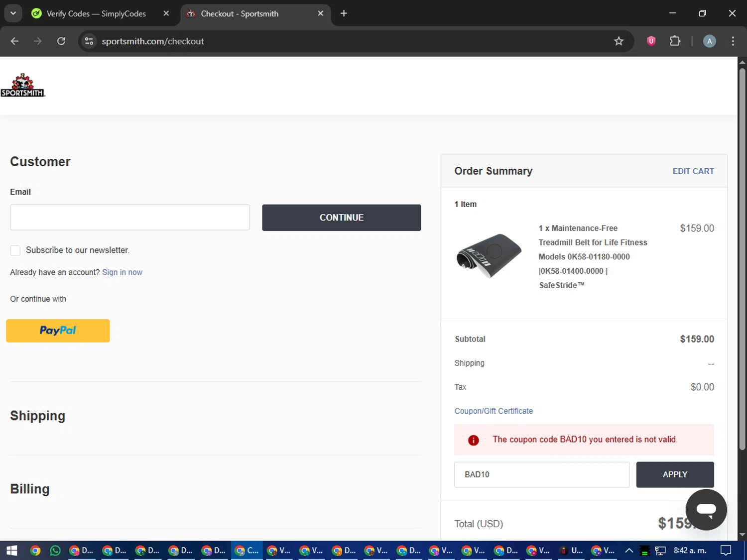747x560 pixels.
Task: Select the Checkout - Sportsmith tab
Action: click(x=239, y=13)
